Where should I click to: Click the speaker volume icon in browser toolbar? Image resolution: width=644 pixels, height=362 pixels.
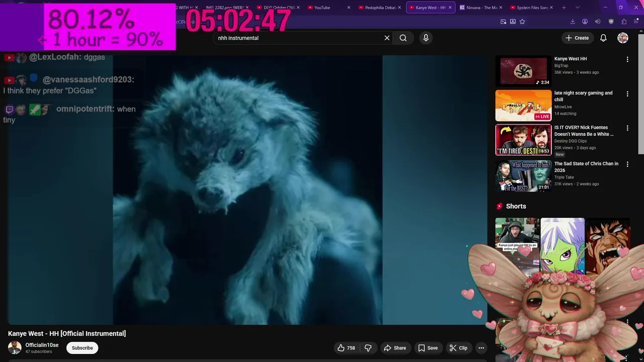(598, 22)
